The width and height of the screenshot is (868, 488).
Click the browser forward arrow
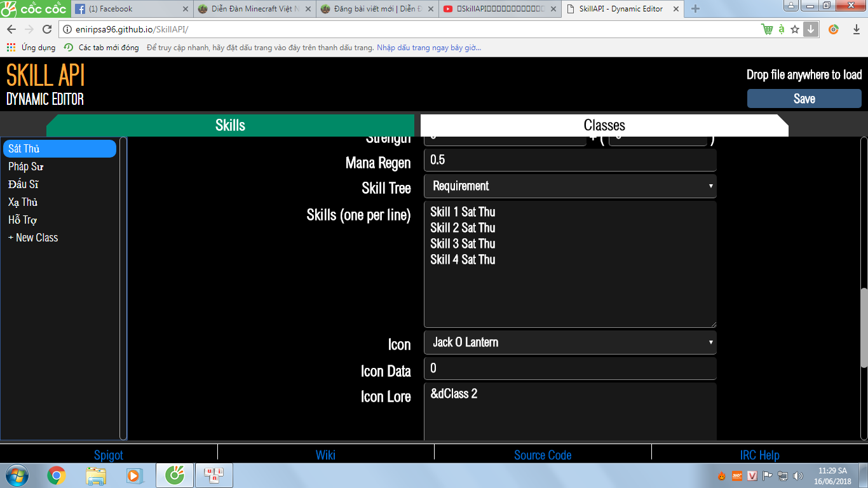tap(29, 29)
